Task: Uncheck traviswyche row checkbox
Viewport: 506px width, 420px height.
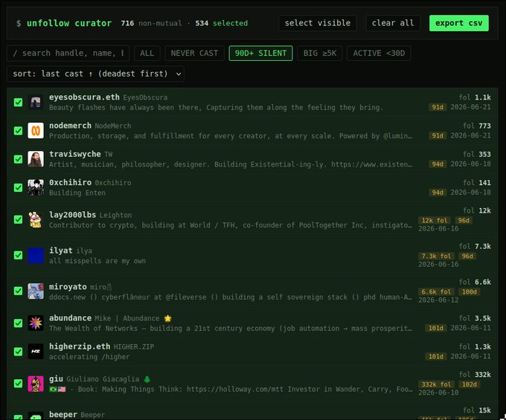Action: [18, 159]
